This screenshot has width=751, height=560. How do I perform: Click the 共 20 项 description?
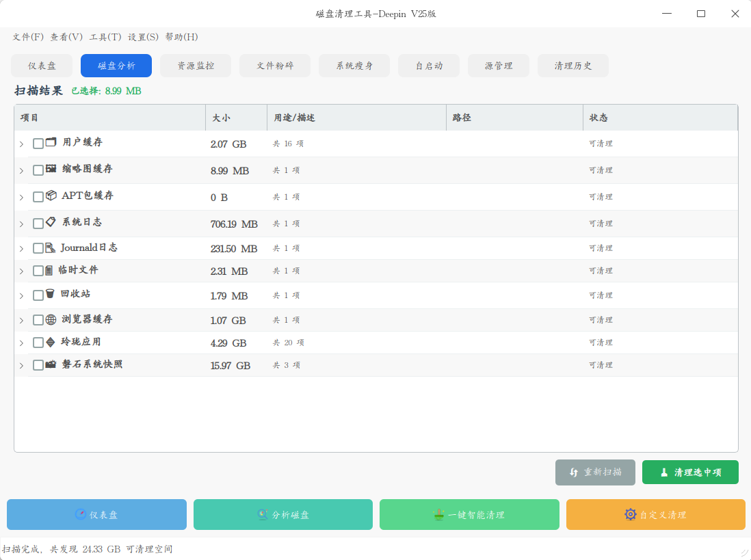289,343
